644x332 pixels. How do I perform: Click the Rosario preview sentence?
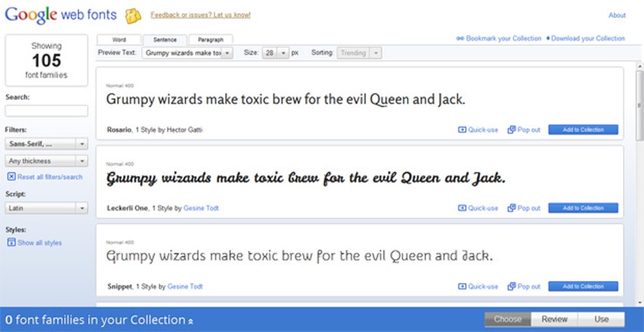point(285,100)
